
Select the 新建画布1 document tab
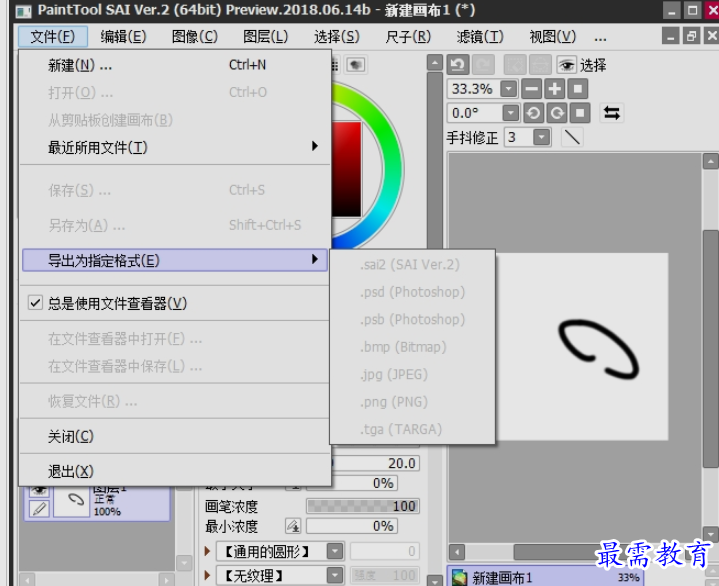[x=545, y=577]
